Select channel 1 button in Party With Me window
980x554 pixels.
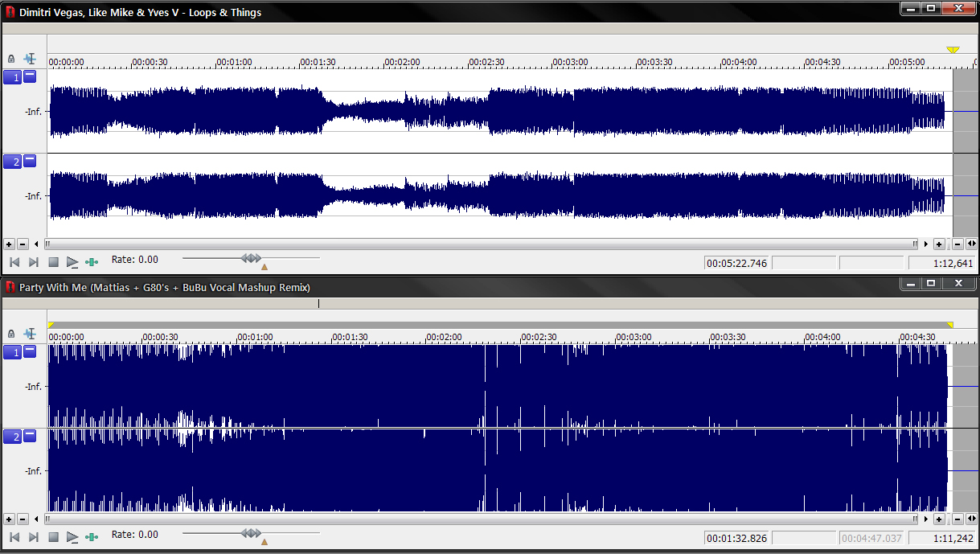(12, 352)
